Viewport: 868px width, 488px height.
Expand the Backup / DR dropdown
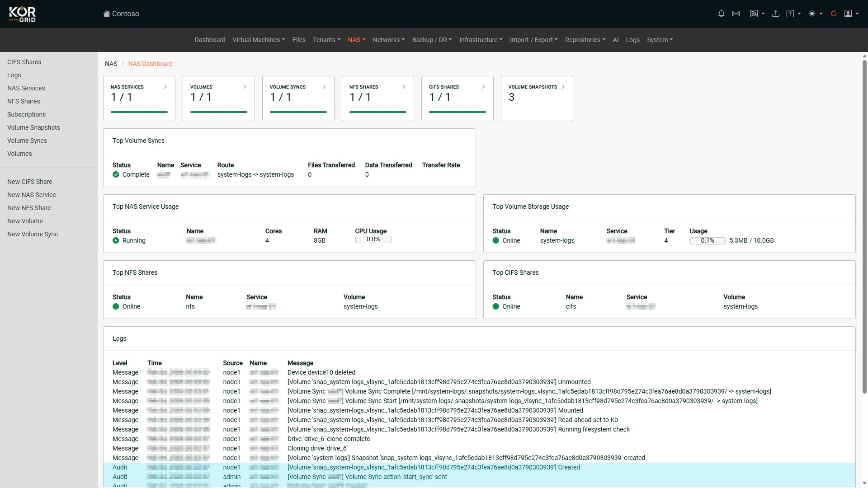click(x=432, y=40)
